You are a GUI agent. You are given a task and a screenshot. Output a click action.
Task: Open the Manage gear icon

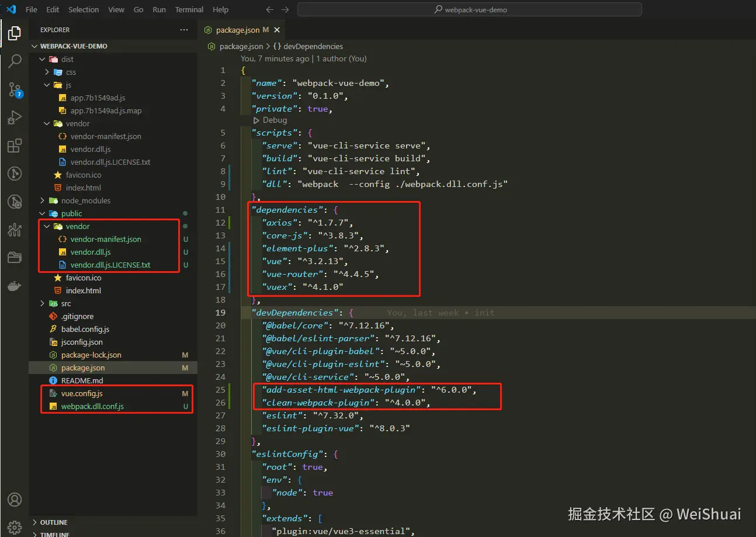tap(14, 526)
